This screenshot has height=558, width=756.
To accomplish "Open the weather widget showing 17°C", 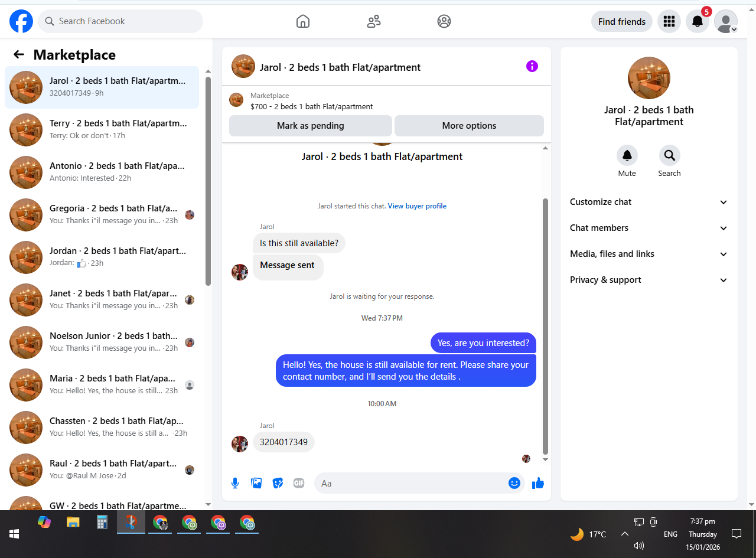I will (588, 534).
